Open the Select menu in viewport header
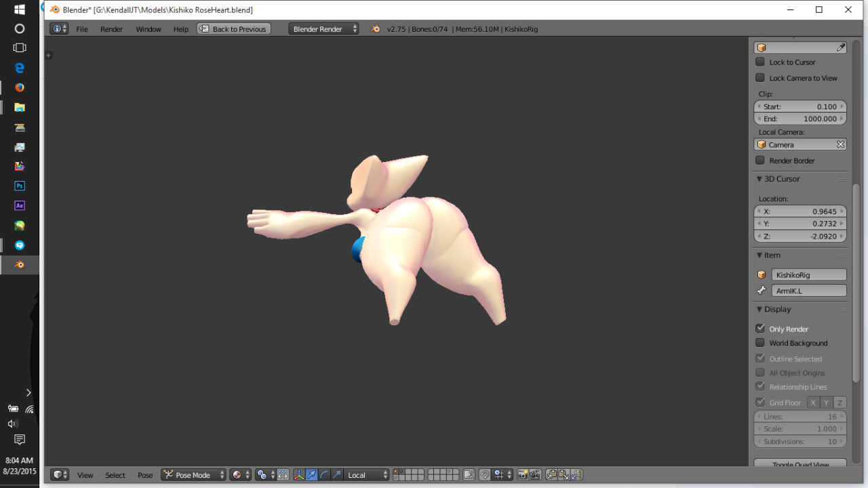 115,475
